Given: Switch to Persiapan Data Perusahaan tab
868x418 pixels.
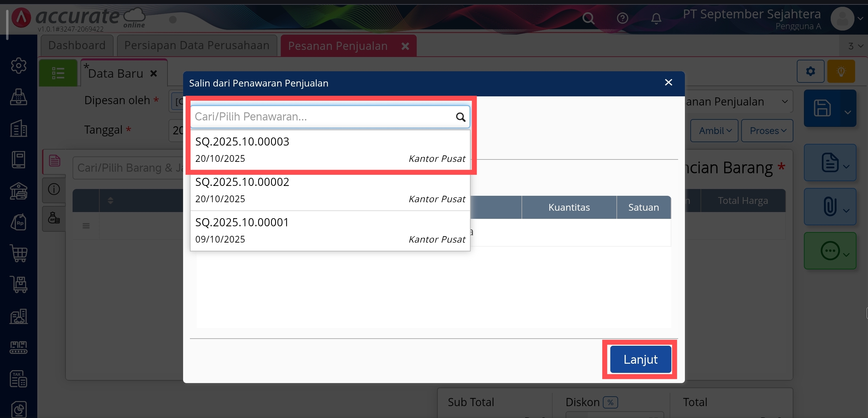Looking at the screenshot, I should tap(197, 45).
